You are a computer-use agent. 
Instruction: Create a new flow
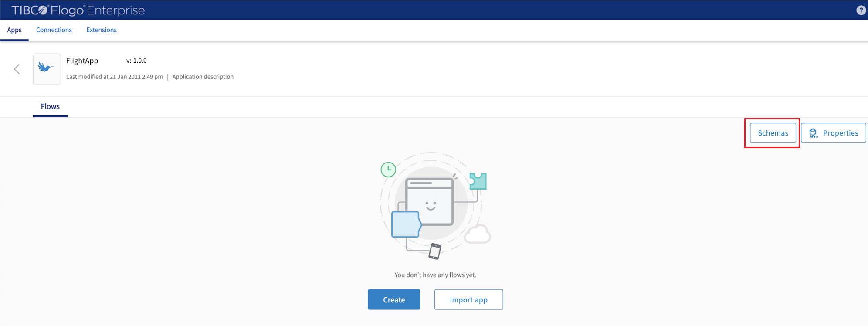point(394,300)
